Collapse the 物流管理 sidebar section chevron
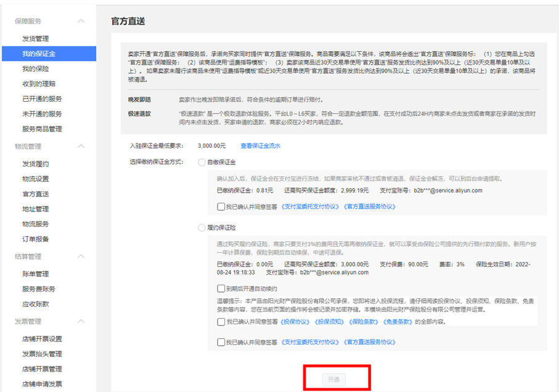Screen dimensions: 559x392 [81, 147]
